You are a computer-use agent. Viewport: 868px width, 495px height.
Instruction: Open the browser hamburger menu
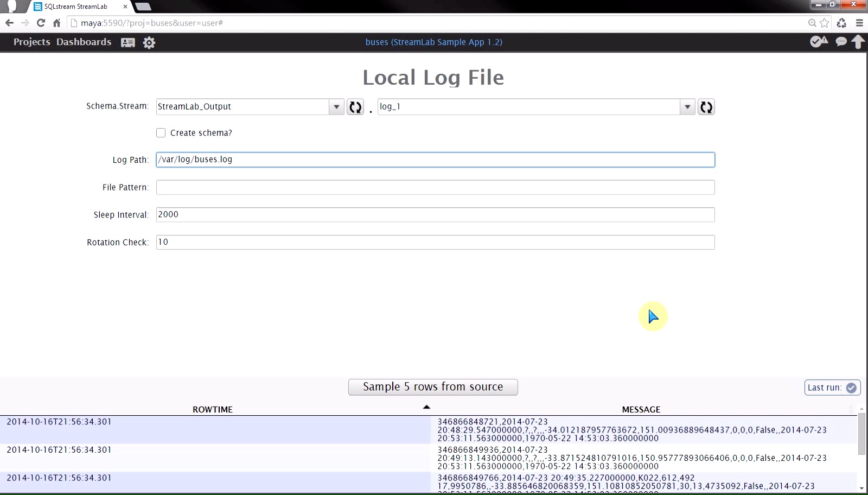pyautogui.click(x=859, y=23)
